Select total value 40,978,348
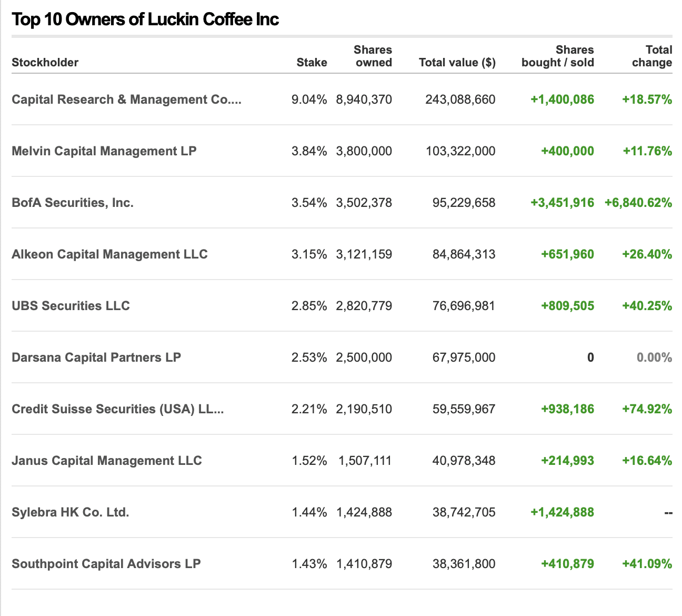Image resolution: width=682 pixels, height=616 pixels. point(464,461)
